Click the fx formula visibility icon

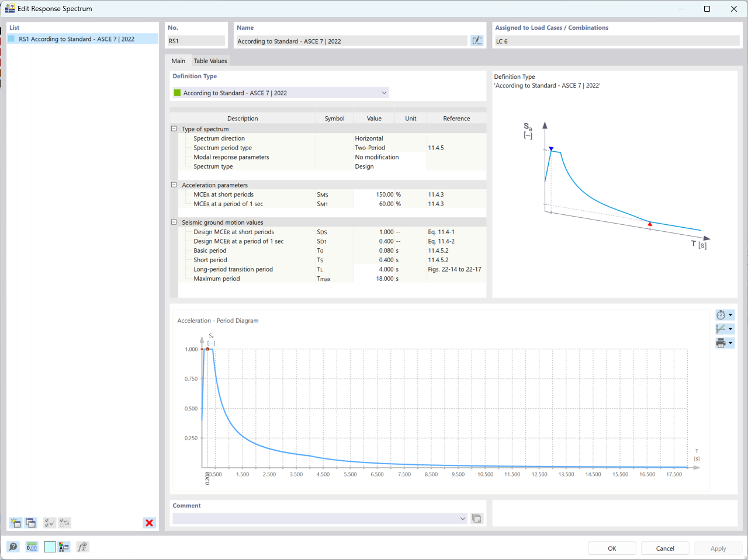pyautogui.click(x=82, y=547)
